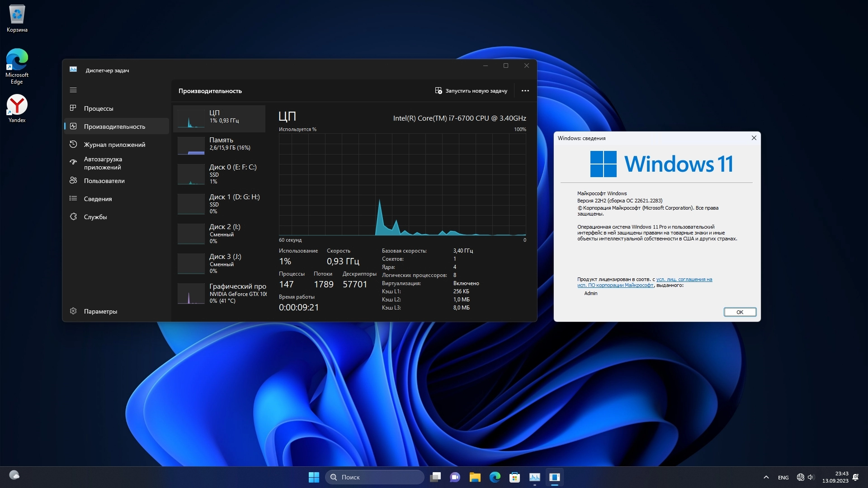
Task: Open Task Manager Settings at bottom
Action: click(100, 311)
